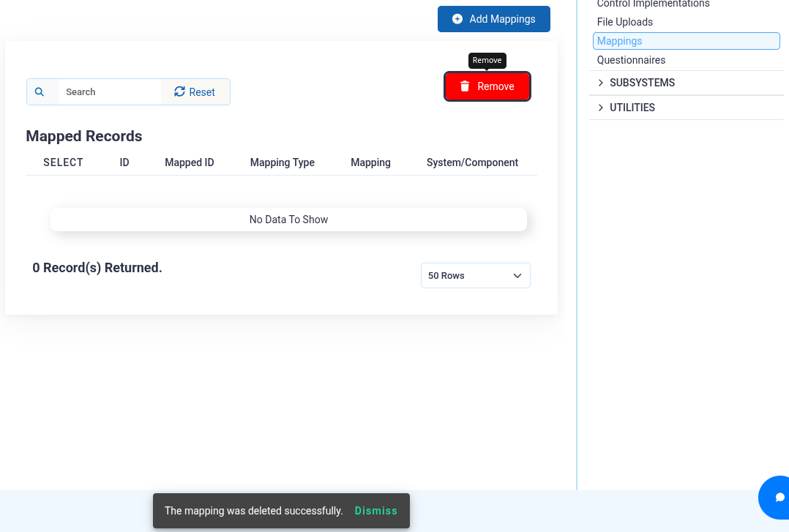Click the Reset button

pyautogui.click(x=195, y=92)
